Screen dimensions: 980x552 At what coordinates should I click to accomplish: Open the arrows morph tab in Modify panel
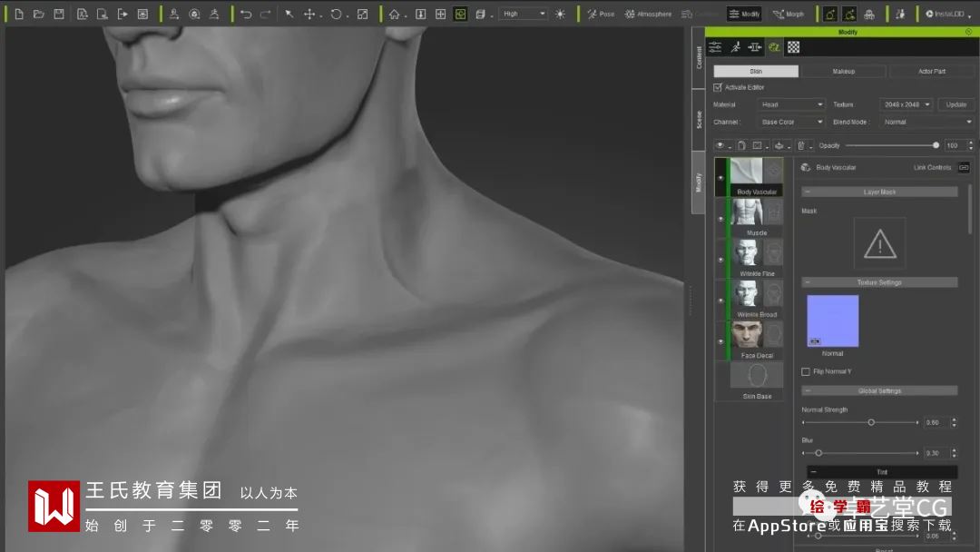click(755, 47)
